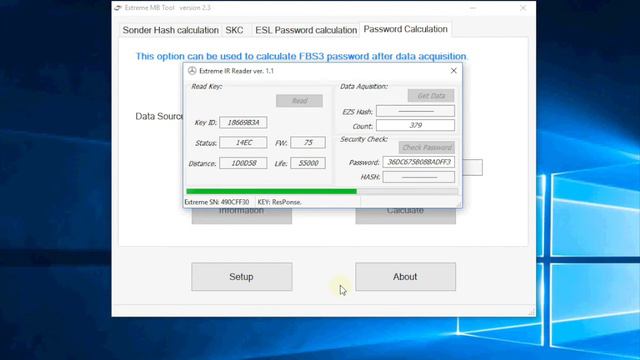Viewport: 640px width, 360px height.
Task: Open the SKC tab
Action: coord(234,30)
